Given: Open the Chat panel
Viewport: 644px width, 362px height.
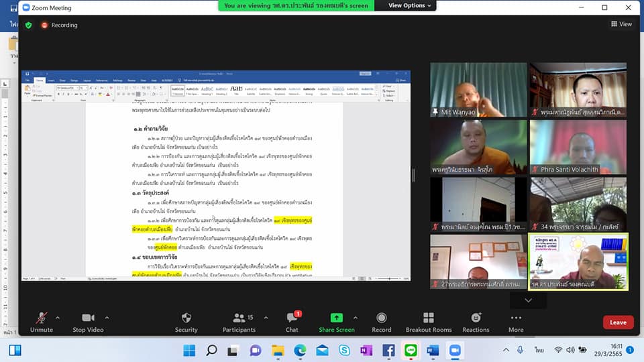Looking at the screenshot, I should coord(292,322).
